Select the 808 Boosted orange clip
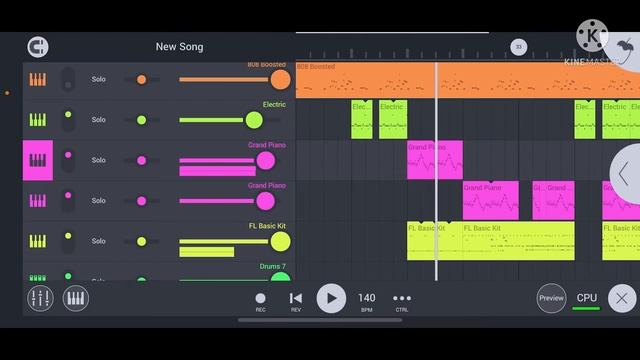Image resolution: width=640 pixels, height=360 pixels. pyautogui.click(x=468, y=80)
